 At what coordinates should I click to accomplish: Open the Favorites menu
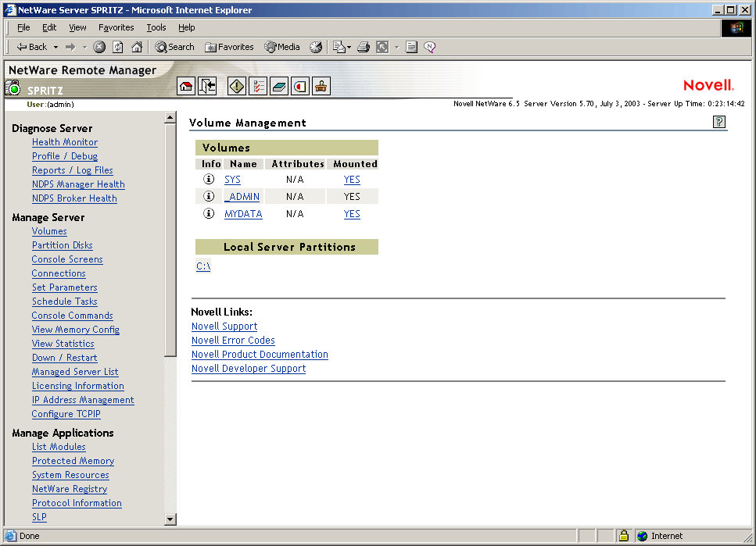(x=116, y=27)
